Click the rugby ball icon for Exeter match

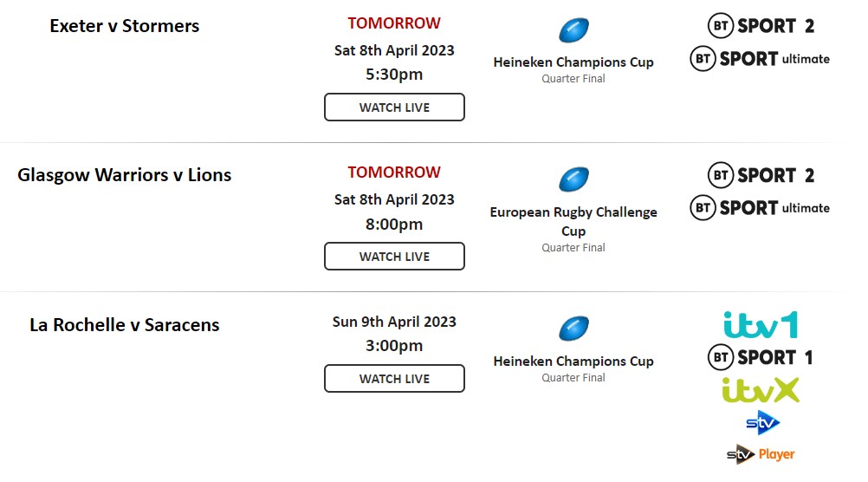573,30
